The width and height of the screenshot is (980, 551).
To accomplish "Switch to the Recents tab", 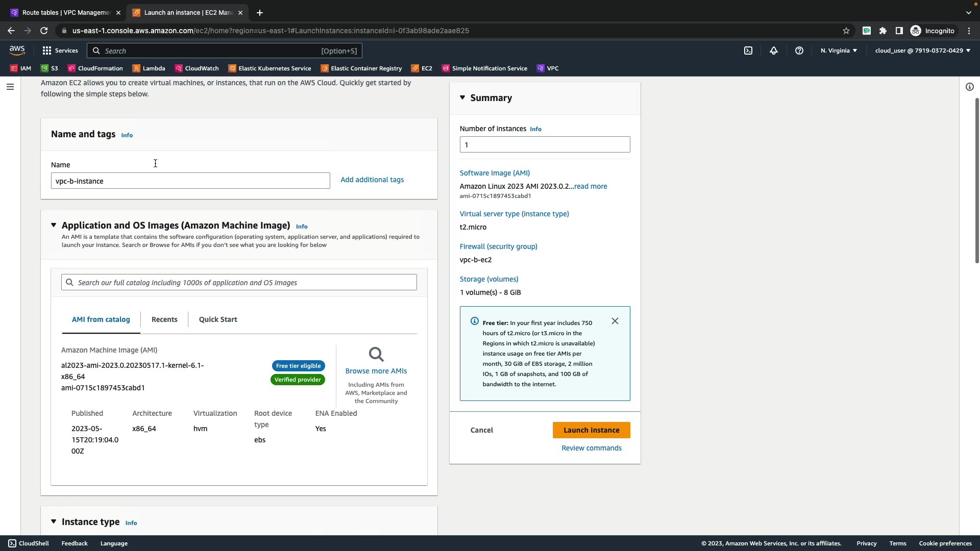I will (x=164, y=319).
